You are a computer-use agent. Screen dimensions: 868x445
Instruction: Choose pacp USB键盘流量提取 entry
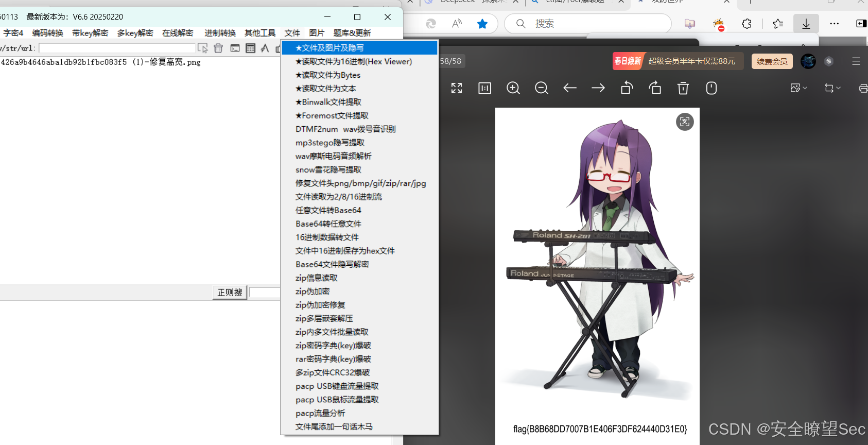click(x=359, y=386)
